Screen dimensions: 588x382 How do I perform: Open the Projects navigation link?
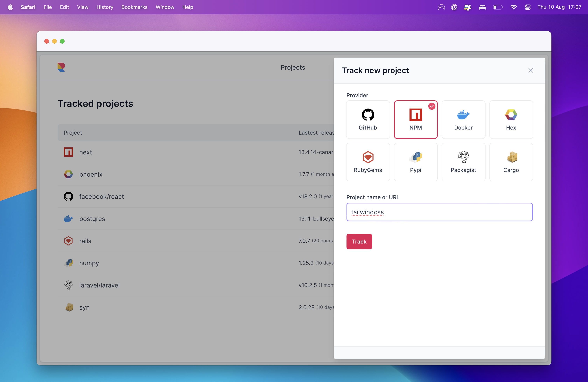pyautogui.click(x=293, y=67)
